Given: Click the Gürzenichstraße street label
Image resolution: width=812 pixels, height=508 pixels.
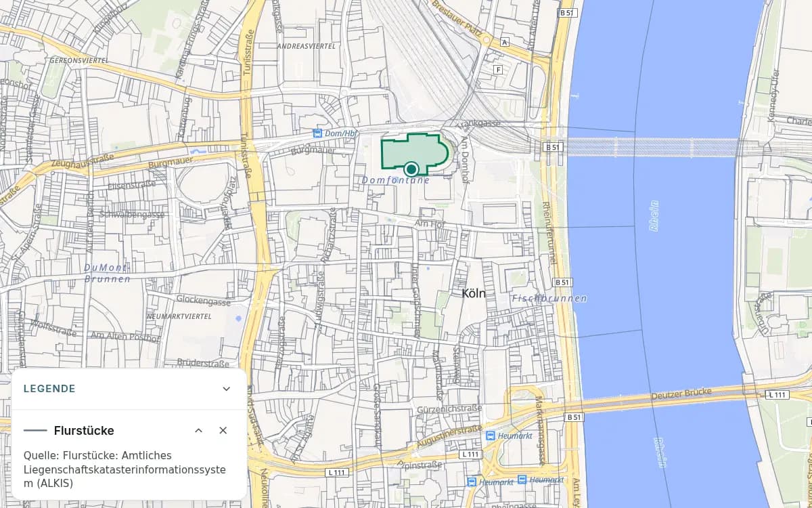Looking at the screenshot, I should point(449,409).
